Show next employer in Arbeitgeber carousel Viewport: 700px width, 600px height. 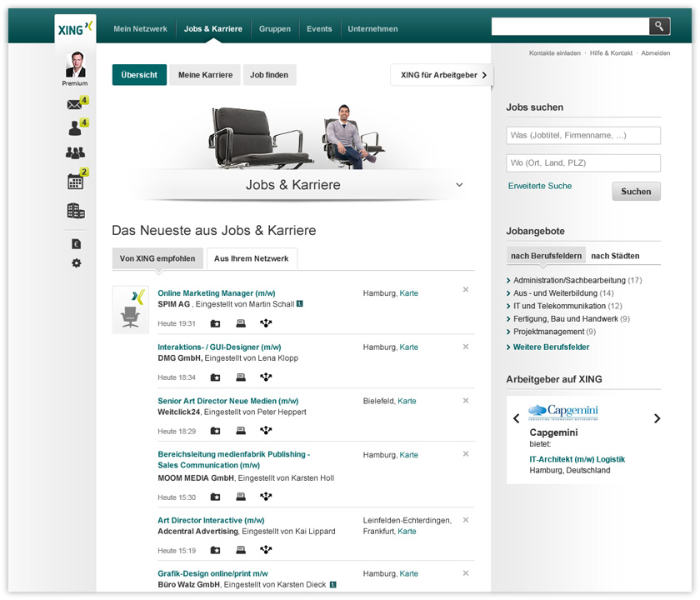pyautogui.click(x=657, y=418)
